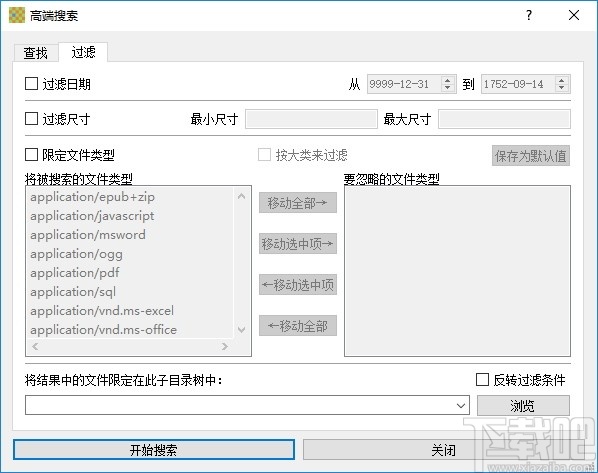
Task: Click the app icon in the title bar
Action: (x=17, y=15)
